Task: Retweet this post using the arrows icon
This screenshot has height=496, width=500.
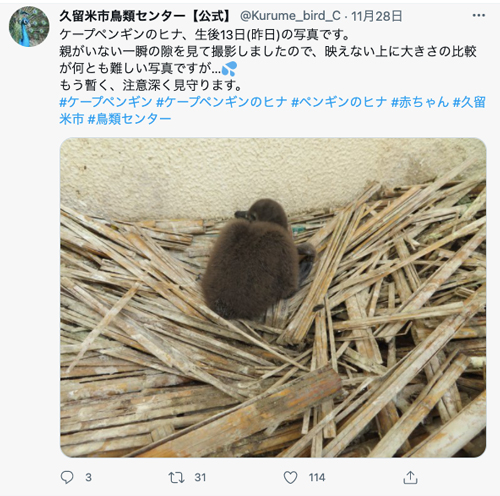Action: 176,477
